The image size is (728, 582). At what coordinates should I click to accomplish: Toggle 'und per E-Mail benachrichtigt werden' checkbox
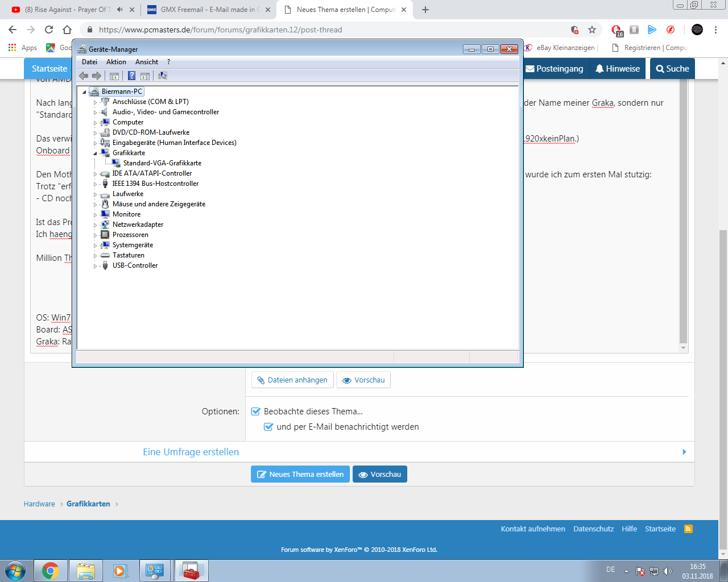(268, 426)
